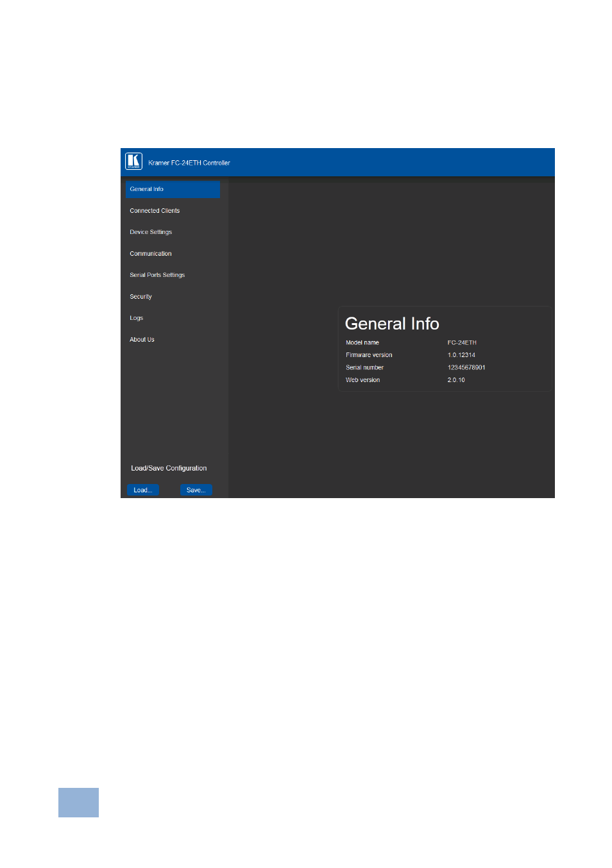
Task: Navigate to the Security page
Action: [140, 297]
